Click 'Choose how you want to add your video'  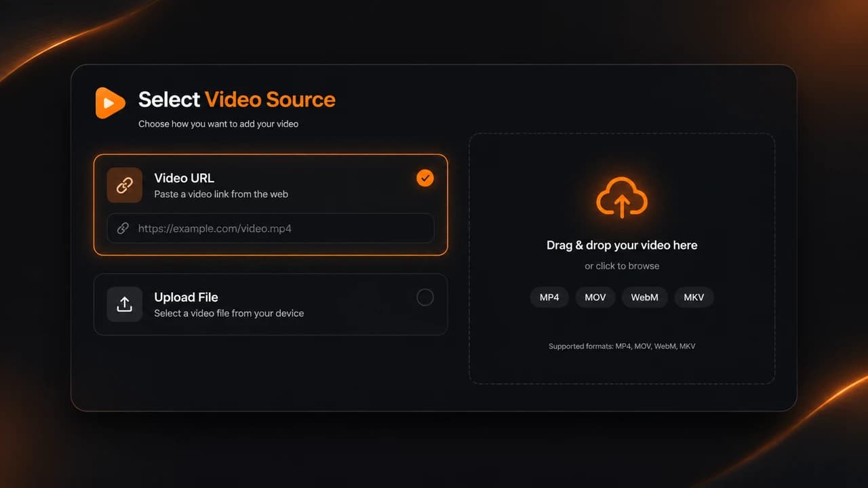(218, 124)
